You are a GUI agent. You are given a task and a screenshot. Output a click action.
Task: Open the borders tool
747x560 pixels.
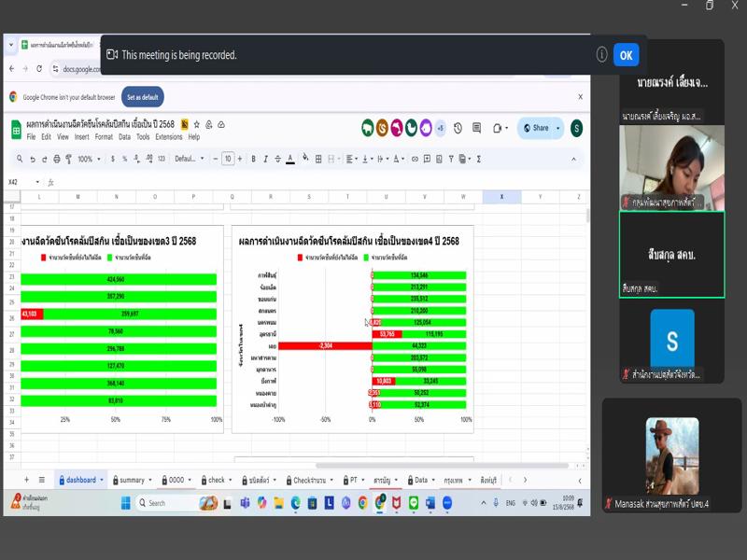318,159
